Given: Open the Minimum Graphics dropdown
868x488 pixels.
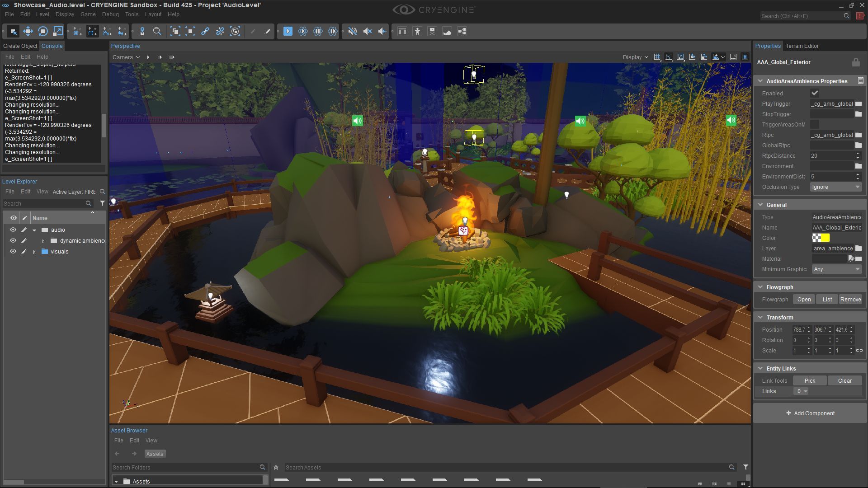Looking at the screenshot, I should [x=837, y=269].
